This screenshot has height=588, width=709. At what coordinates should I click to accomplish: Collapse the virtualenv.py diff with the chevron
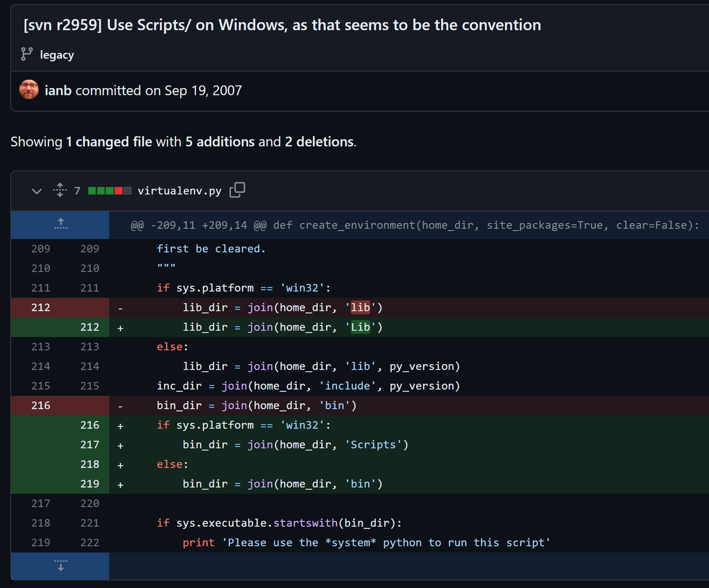(x=37, y=191)
